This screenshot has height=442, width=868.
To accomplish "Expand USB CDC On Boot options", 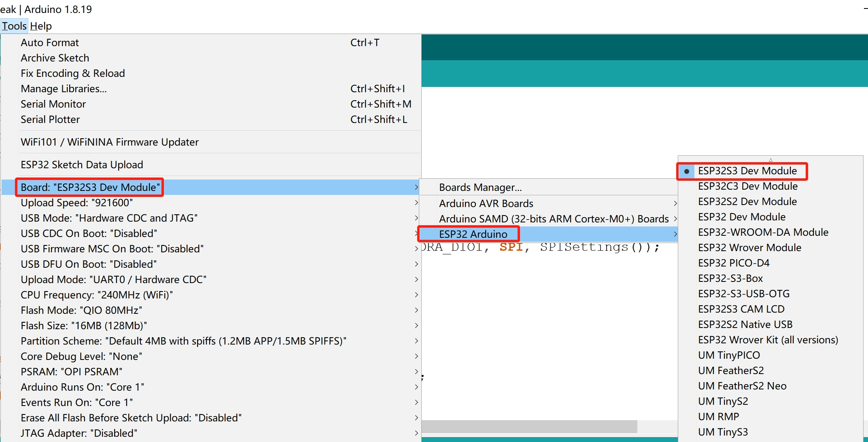I will pos(210,233).
